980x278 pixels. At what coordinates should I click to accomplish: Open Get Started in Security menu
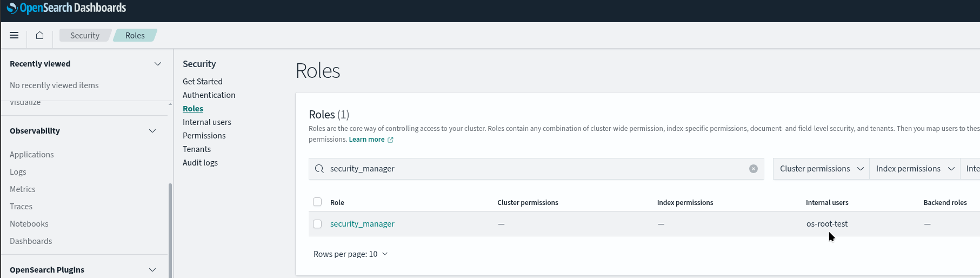(203, 82)
